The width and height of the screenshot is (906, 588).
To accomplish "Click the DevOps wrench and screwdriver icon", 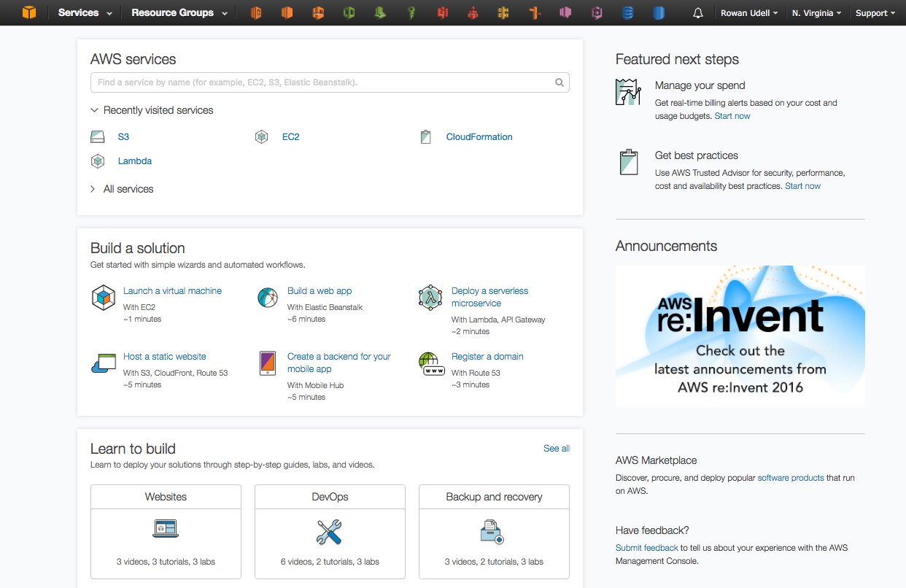I will [330, 532].
